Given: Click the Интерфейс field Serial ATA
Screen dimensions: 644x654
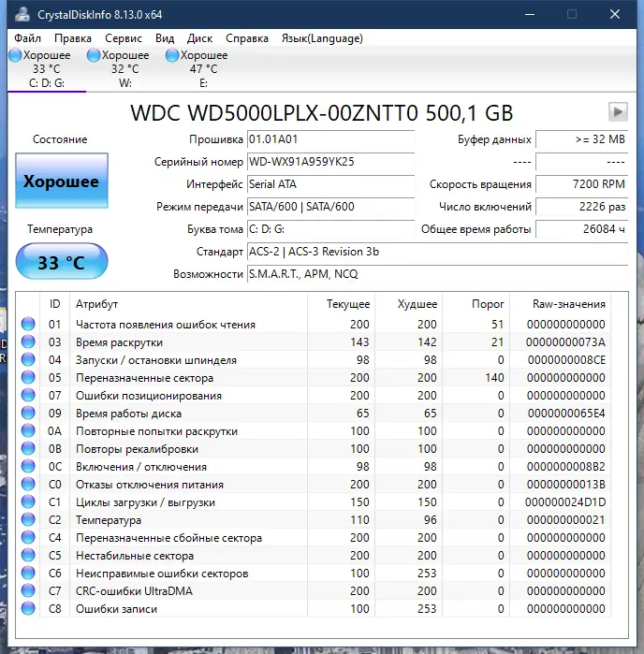Looking at the screenshot, I should point(330,184).
